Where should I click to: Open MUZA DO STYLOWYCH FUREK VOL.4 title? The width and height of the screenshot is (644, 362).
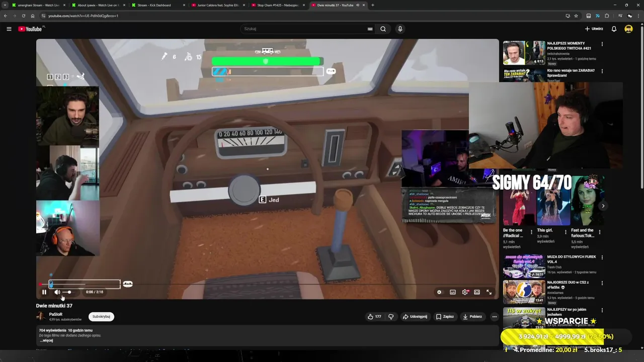coord(572,259)
